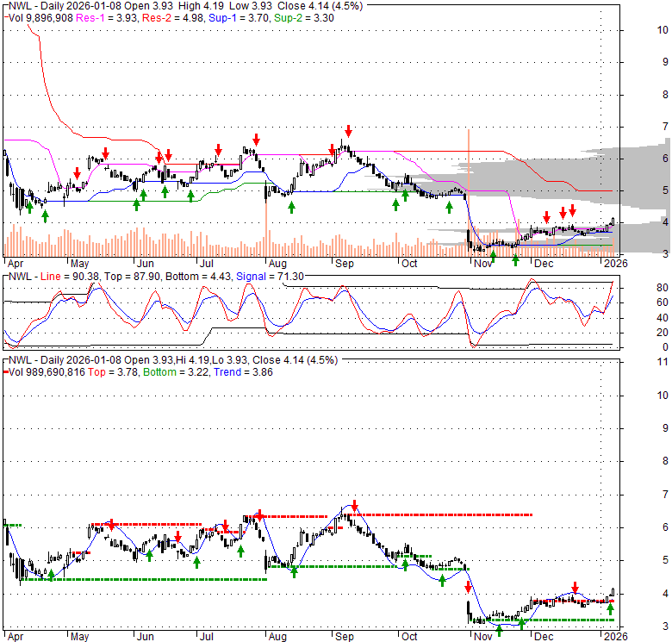Click the Res-2 = 4.98 legend label
The image size is (672, 642).
[x=173, y=18]
